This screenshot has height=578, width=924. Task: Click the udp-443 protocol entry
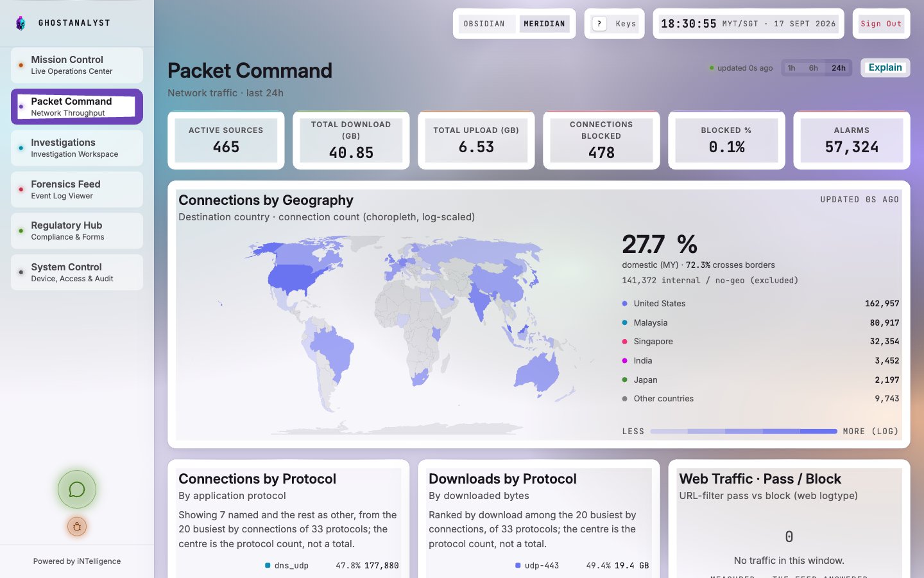click(582, 566)
